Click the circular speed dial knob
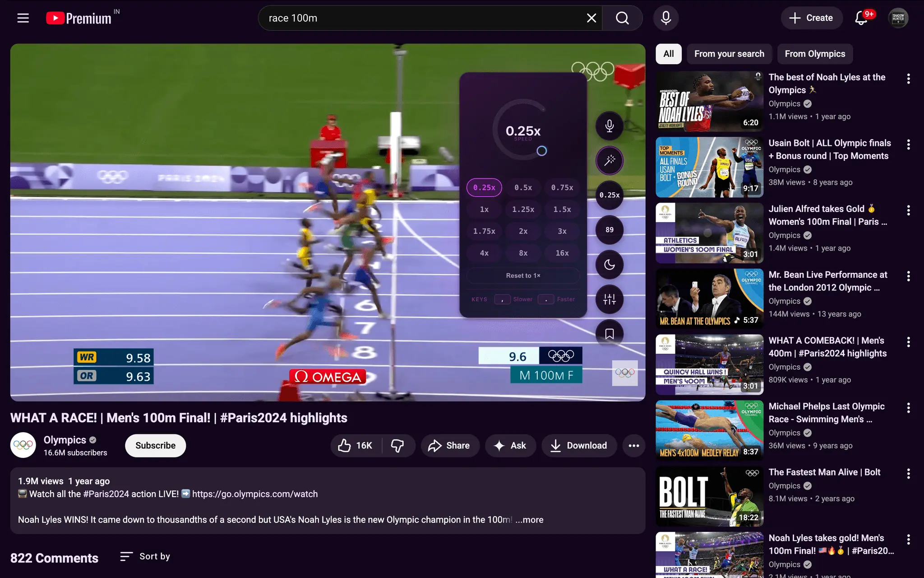Image resolution: width=924 pixels, height=578 pixels. click(x=542, y=151)
